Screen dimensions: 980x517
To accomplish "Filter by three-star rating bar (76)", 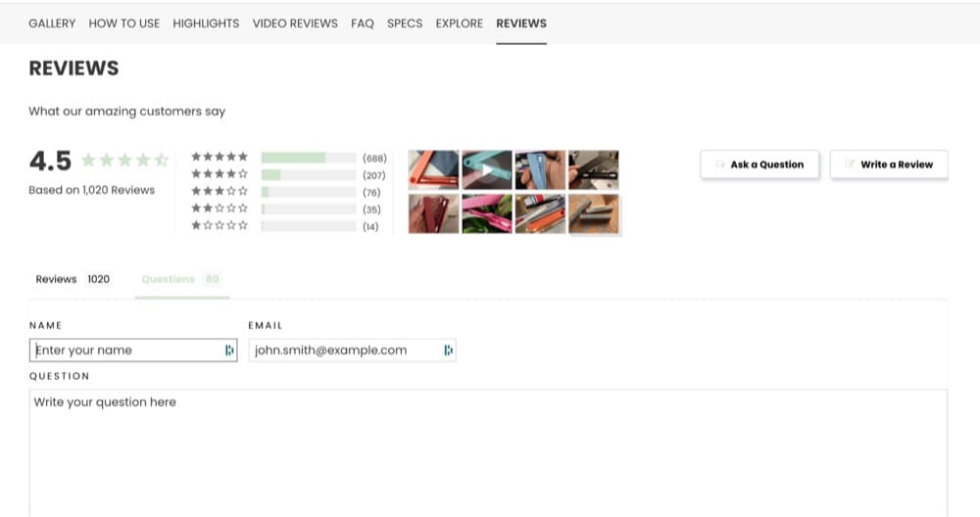I will 309,192.
